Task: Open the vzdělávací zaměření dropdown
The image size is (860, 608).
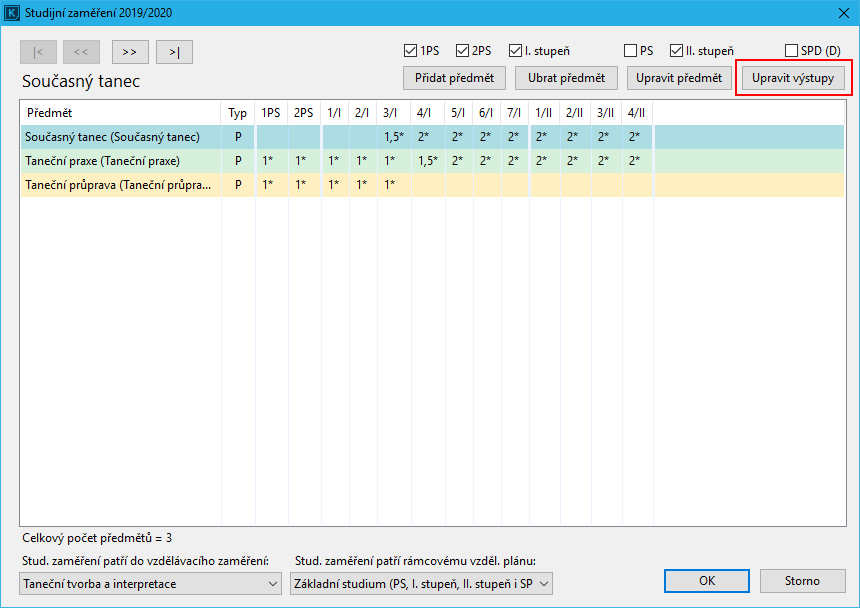Action: pos(150,582)
